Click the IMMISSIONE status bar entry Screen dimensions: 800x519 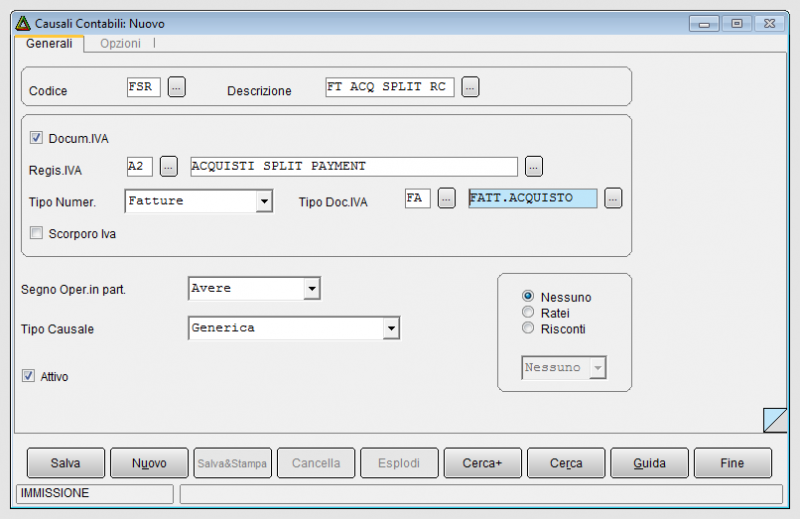click(95, 493)
